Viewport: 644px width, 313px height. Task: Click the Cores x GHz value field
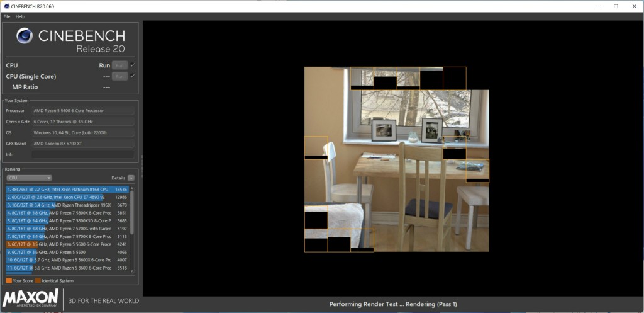click(83, 122)
